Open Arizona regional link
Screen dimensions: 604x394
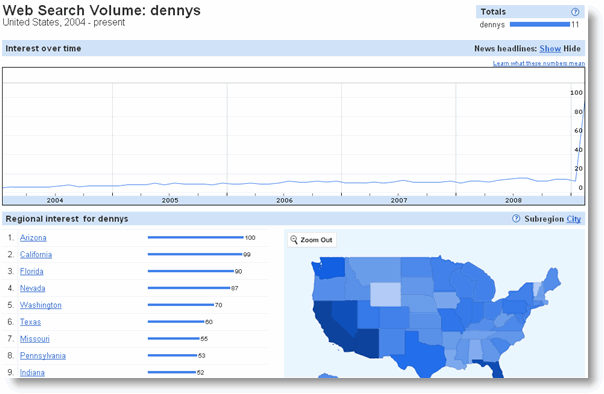(x=33, y=238)
